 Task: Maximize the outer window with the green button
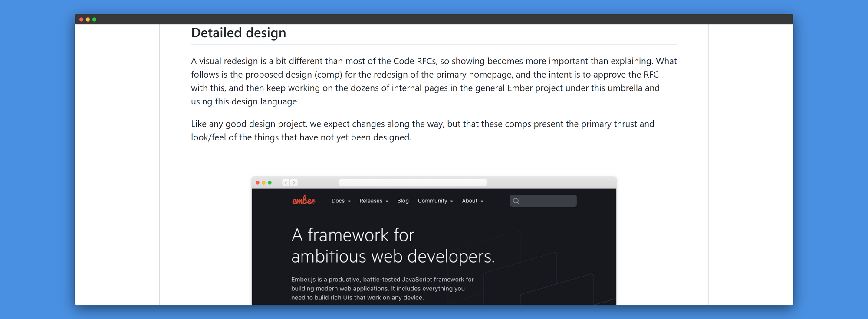(x=94, y=20)
